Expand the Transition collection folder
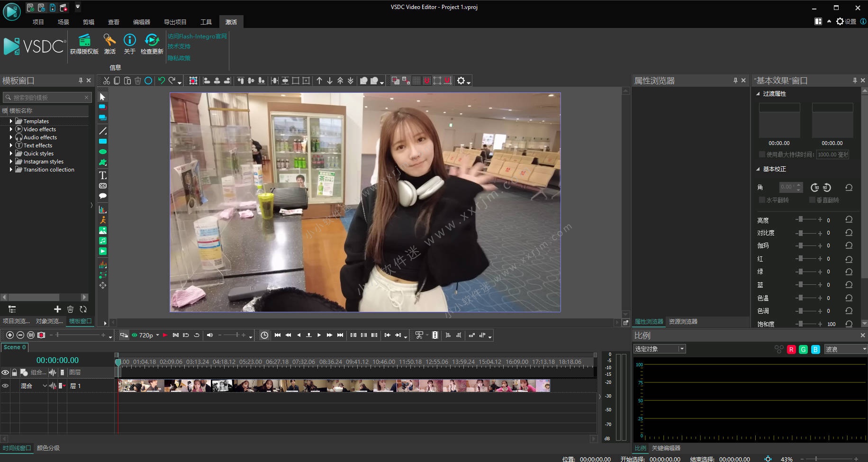Viewport: 868px width, 462px height. click(11, 170)
